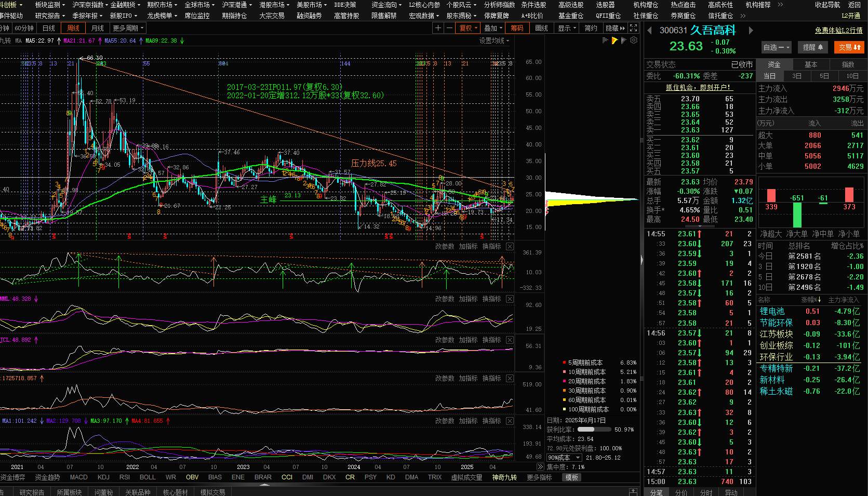Open the 基本 fundamentals tab

[x=811, y=64]
